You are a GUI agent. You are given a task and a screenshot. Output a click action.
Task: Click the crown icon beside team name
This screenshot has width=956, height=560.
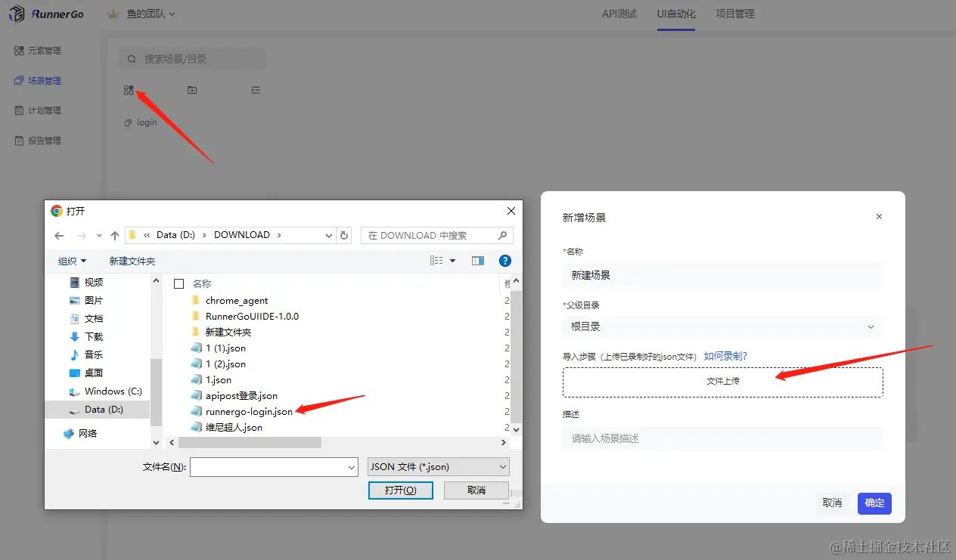coord(114,14)
